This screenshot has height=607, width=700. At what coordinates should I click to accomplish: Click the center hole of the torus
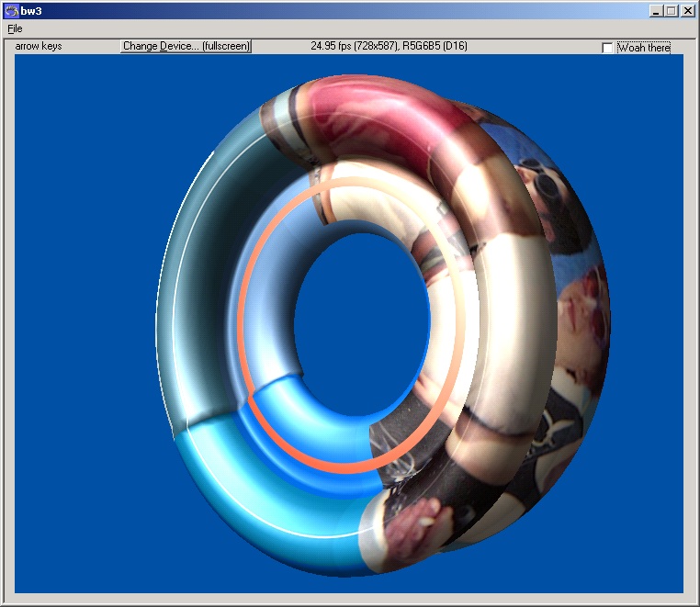[360, 314]
